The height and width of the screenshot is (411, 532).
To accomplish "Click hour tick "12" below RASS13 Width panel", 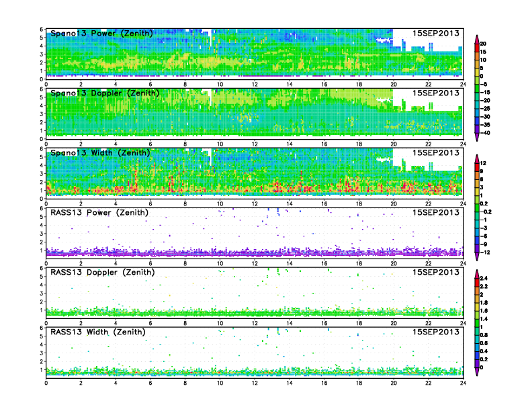I will coord(255,383).
